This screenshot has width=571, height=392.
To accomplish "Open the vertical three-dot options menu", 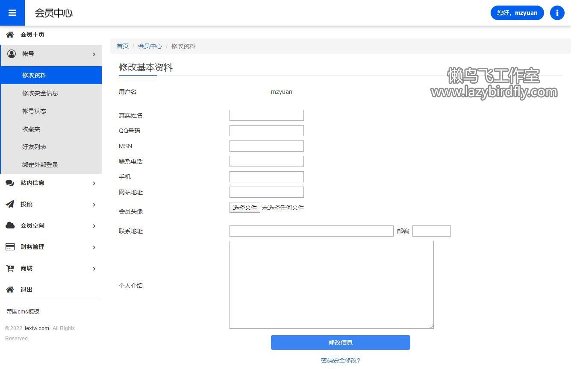I will point(557,13).
